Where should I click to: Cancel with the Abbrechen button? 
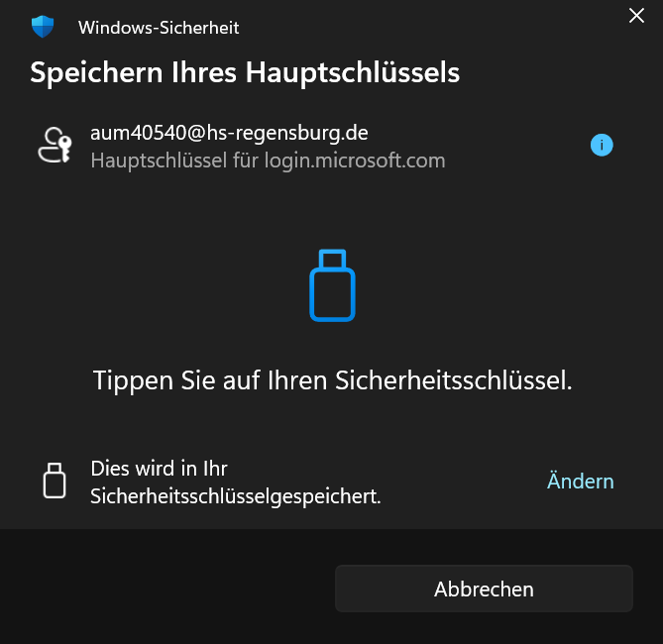[484, 589]
